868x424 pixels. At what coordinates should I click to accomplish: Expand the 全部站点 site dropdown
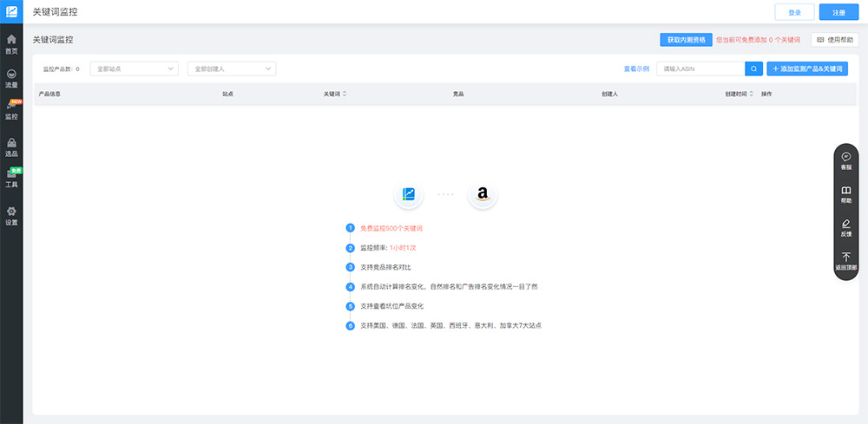(x=133, y=68)
